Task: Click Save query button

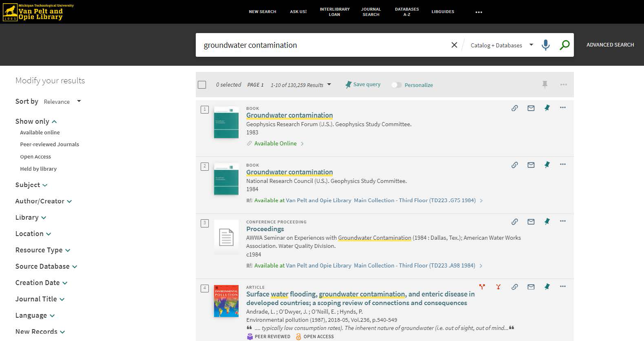Action: tap(363, 85)
